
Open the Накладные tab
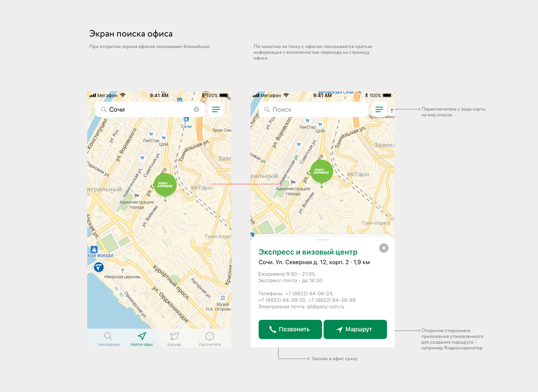pyautogui.click(x=109, y=339)
